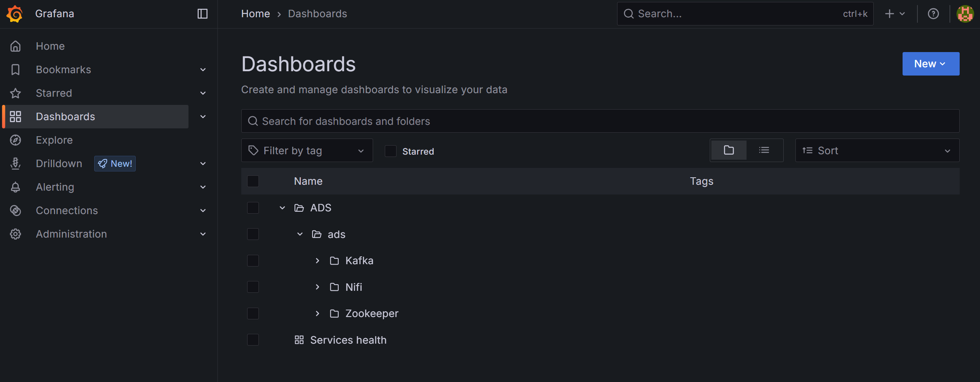Open the Zookeeper folder

[x=372, y=314]
